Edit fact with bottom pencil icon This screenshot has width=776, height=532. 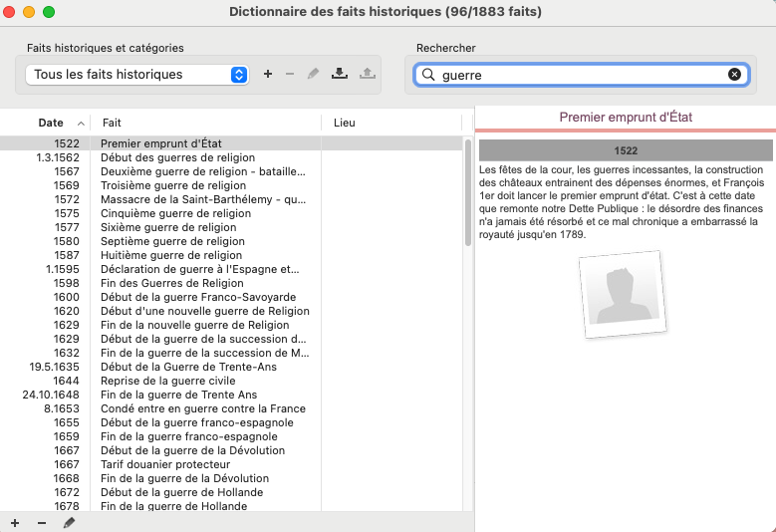pos(69,523)
